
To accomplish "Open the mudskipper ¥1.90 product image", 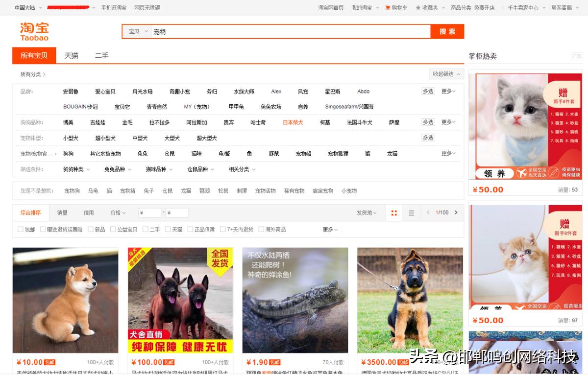I will pyautogui.click(x=295, y=300).
